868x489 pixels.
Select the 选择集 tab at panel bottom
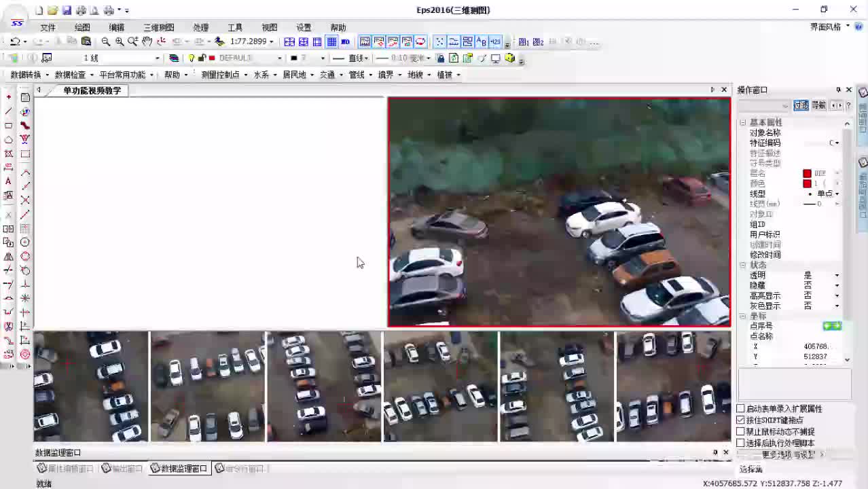(x=751, y=469)
